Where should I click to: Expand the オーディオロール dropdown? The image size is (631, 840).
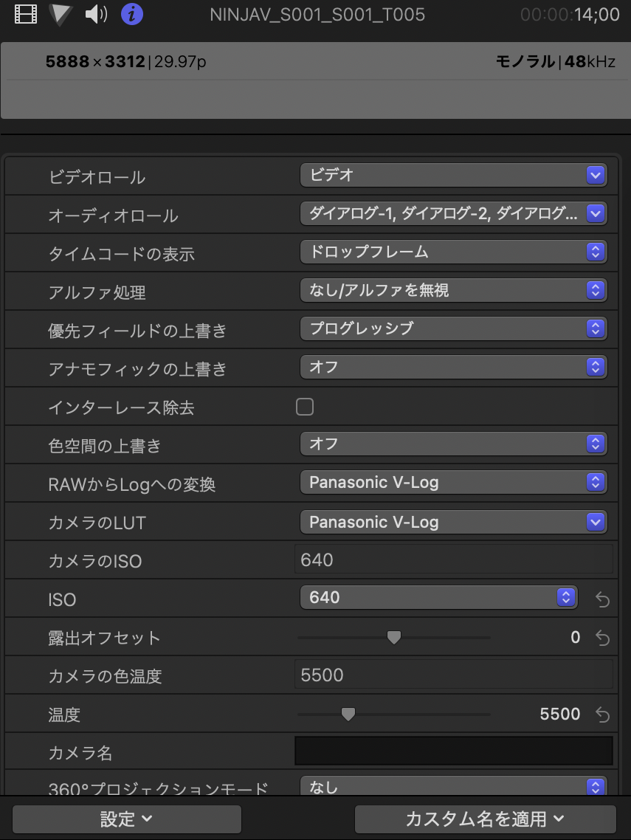pos(453,214)
